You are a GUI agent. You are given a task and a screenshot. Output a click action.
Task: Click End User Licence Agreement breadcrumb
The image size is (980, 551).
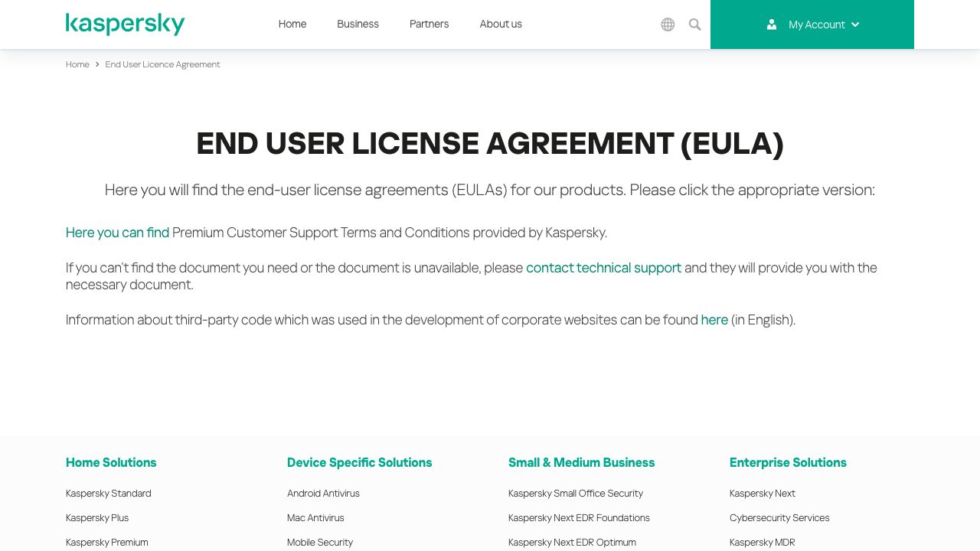[x=162, y=64]
